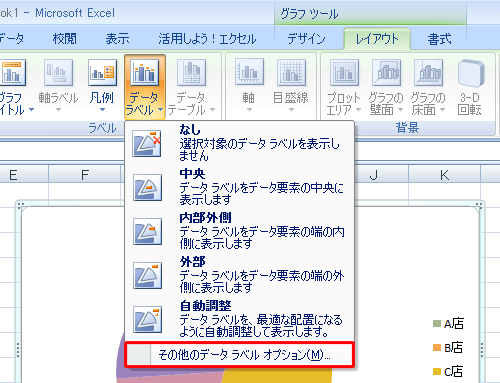
Task: Open the 活用しよう！エクセル tab
Action: 207,39
